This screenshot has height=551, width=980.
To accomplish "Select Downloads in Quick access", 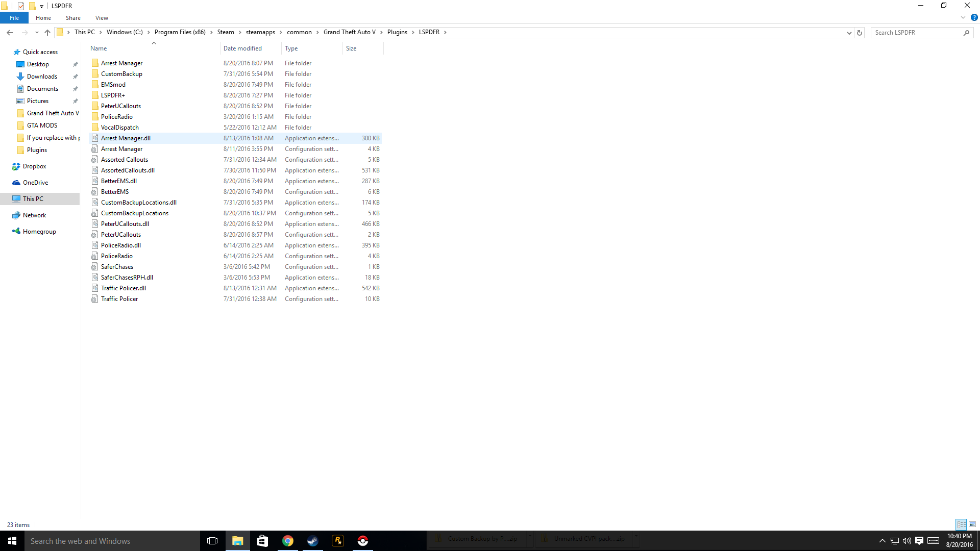I will [42, 77].
